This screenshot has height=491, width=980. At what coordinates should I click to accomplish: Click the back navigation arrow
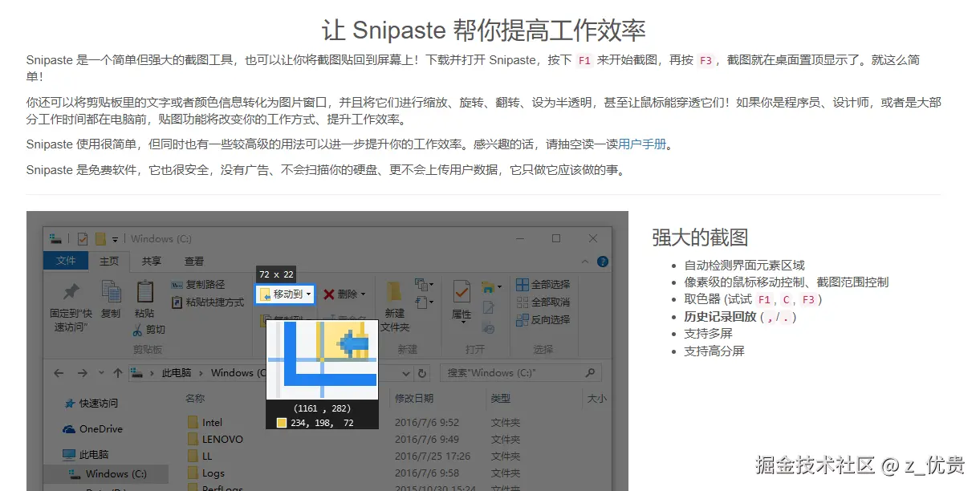(x=59, y=372)
